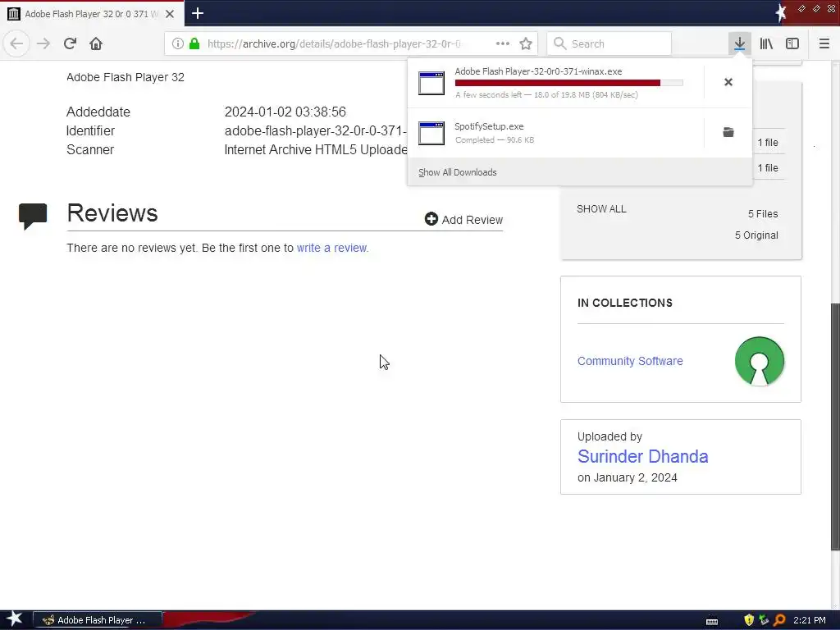Click the 'Adobe Flash Player 32' title text
840x630 pixels.
(126, 77)
